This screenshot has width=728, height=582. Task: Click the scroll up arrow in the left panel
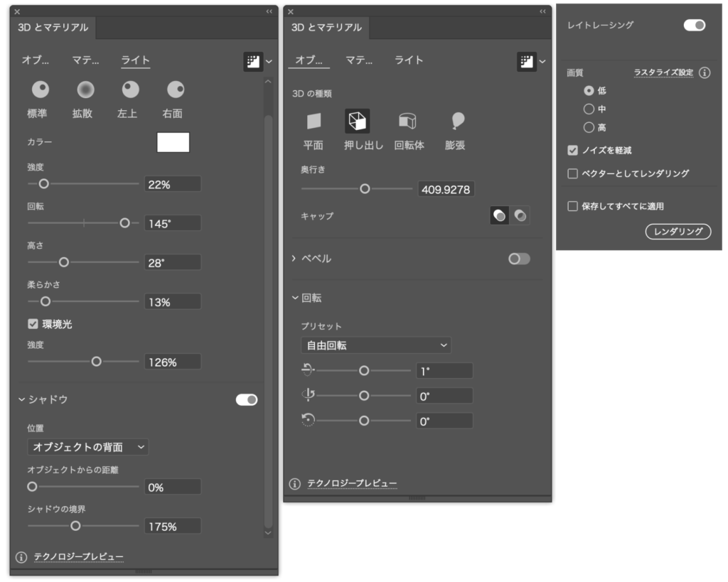coord(268,82)
